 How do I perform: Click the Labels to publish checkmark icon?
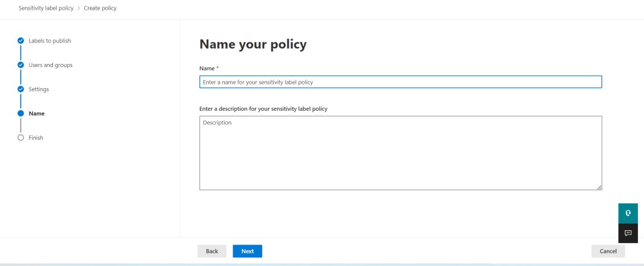tap(21, 41)
